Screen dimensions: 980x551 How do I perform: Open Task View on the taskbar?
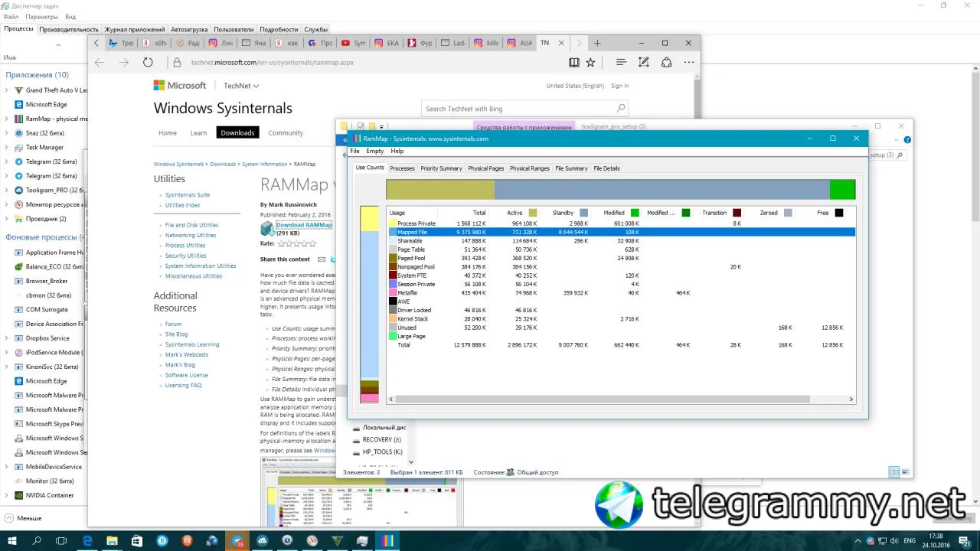62,541
